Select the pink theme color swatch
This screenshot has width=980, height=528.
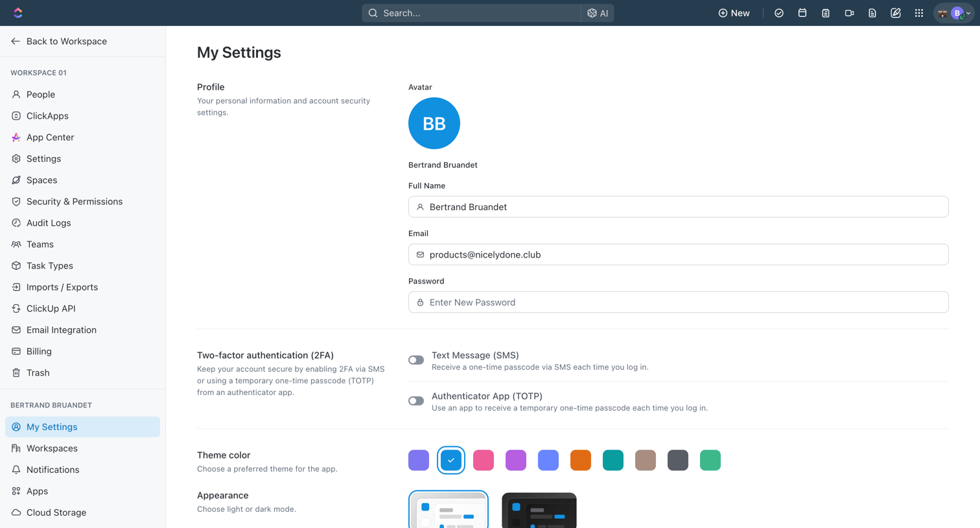click(484, 460)
